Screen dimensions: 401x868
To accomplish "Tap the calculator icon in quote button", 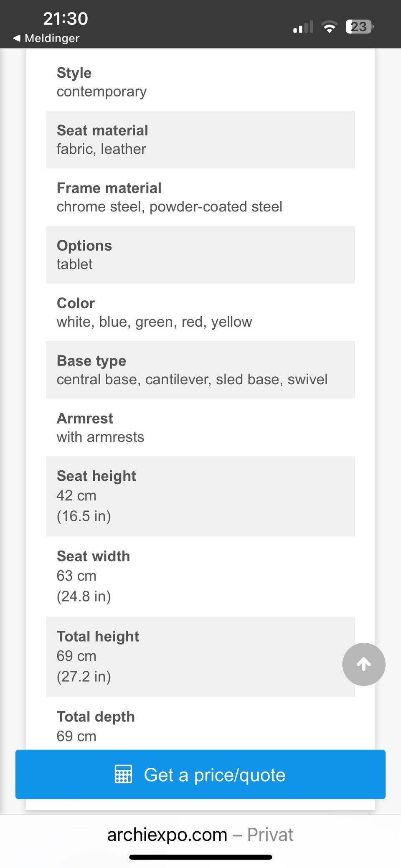I will tap(123, 774).
